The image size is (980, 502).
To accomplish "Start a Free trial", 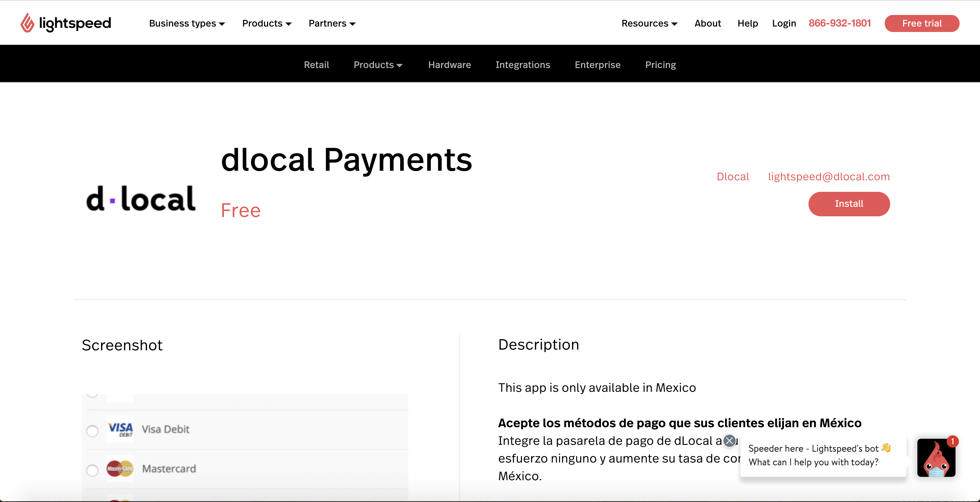I will pyautogui.click(x=922, y=23).
